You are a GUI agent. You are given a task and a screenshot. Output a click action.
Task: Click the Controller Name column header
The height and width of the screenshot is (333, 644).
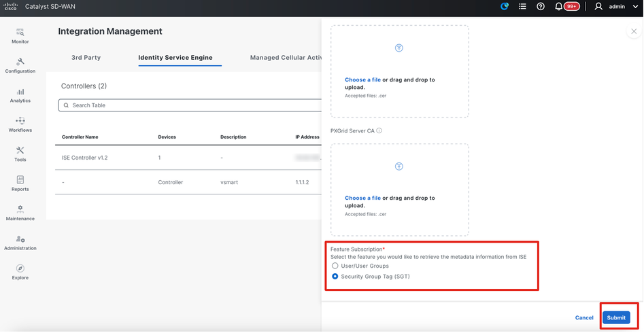80,137
